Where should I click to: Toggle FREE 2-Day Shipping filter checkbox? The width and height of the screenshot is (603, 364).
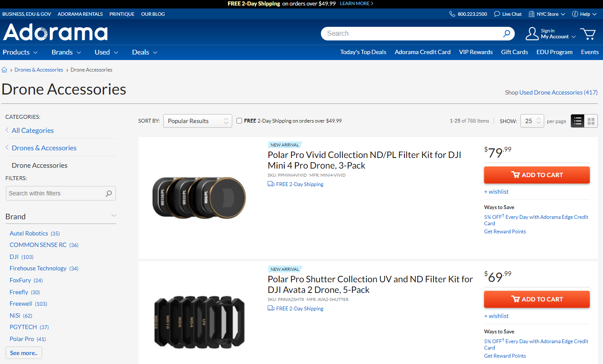click(x=239, y=120)
